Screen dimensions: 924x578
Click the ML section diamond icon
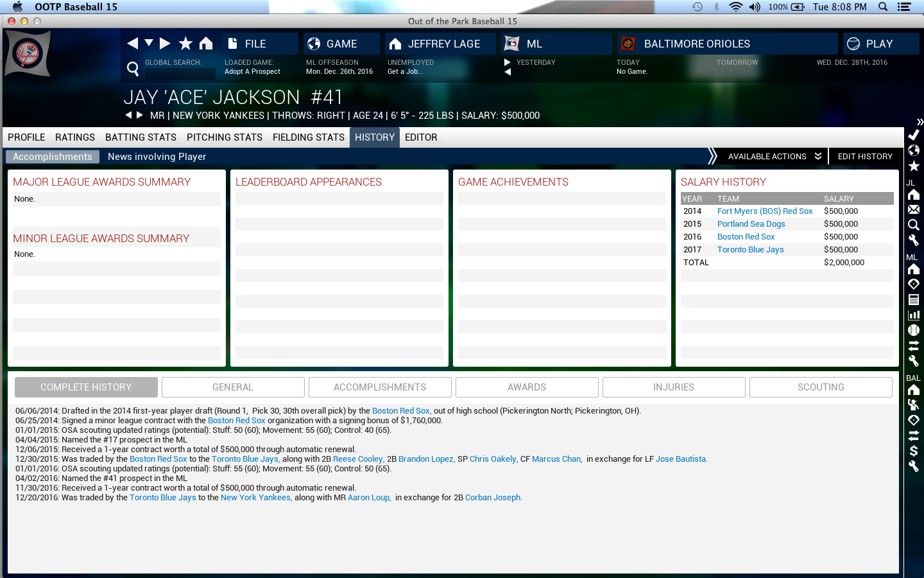point(914,284)
